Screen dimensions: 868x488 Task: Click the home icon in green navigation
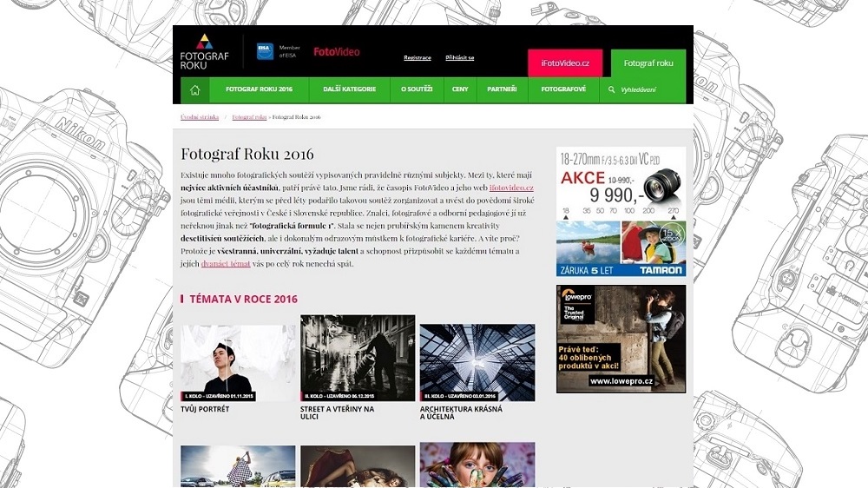pyautogui.click(x=194, y=89)
